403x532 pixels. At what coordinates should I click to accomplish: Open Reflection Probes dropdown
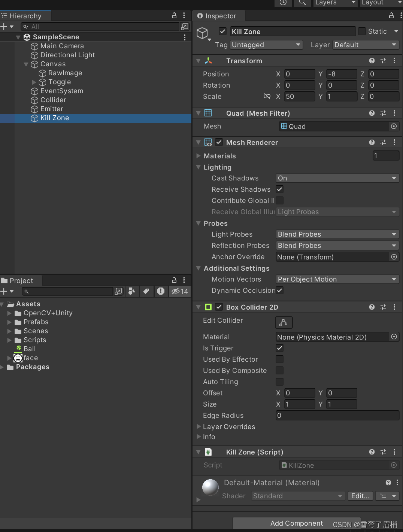(x=337, y=245)
